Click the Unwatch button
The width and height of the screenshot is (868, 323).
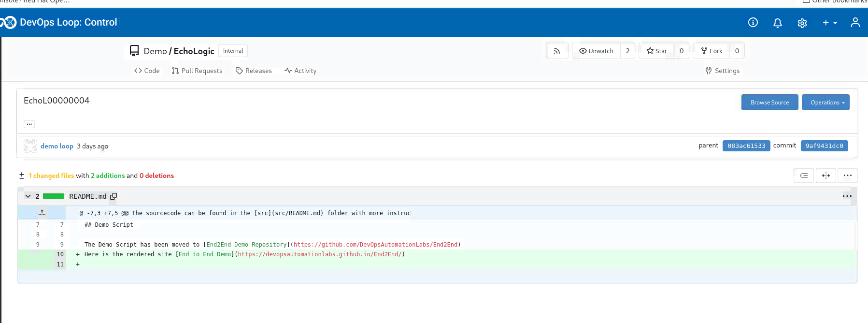[596, 51]
